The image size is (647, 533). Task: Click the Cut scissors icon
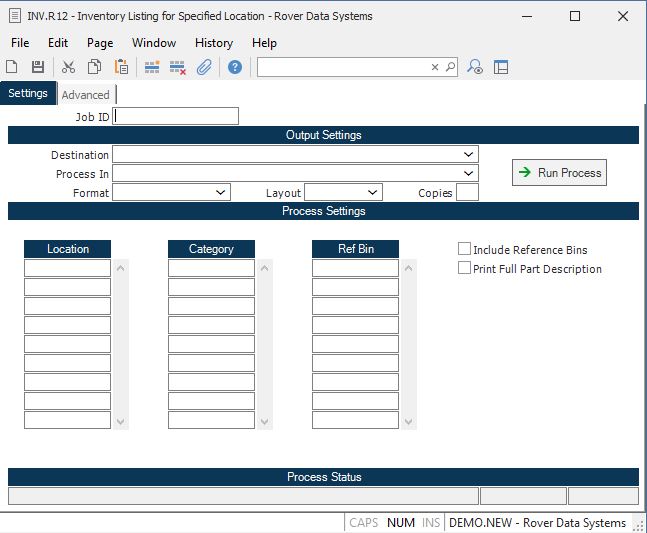click(x=68, y=67)
